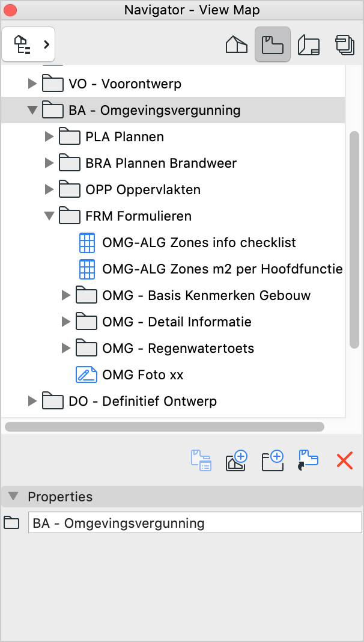The image size is (364, 642).
Task: Click the red Delete X icon
Action: click(x=344, y=460)
